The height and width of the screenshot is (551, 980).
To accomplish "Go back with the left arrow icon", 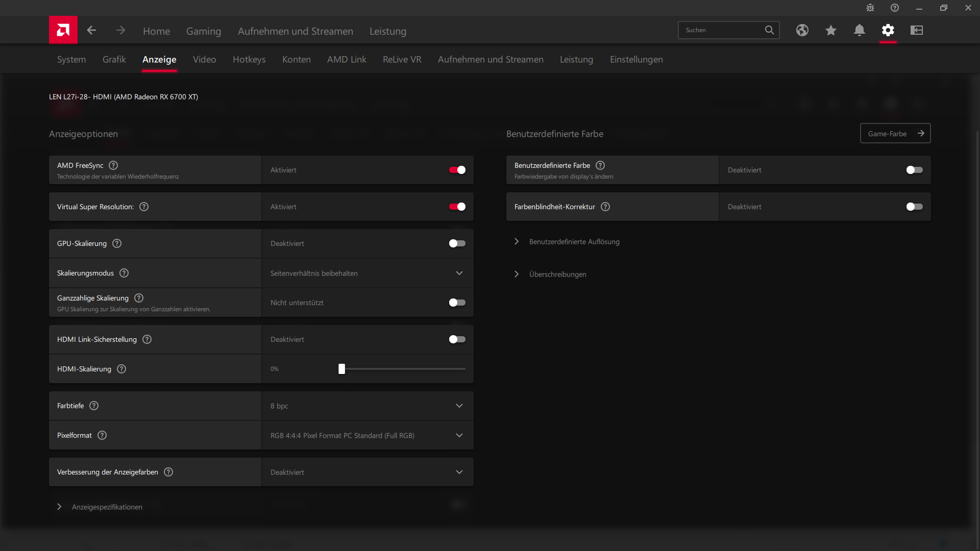I will 91,31.
